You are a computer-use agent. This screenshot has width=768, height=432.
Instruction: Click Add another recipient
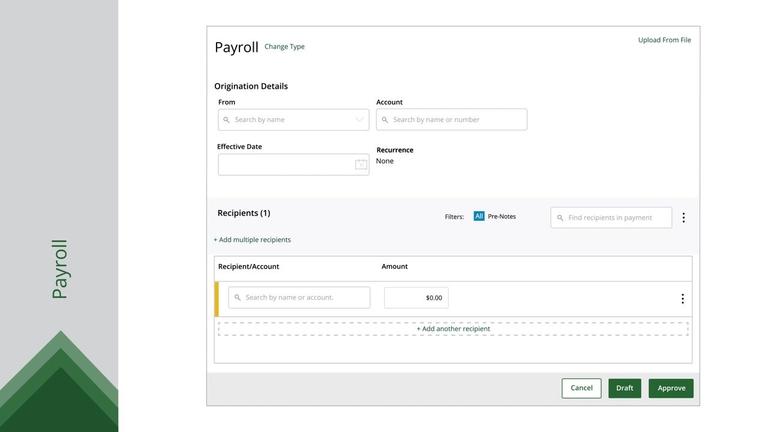click(x=453, y=329)
